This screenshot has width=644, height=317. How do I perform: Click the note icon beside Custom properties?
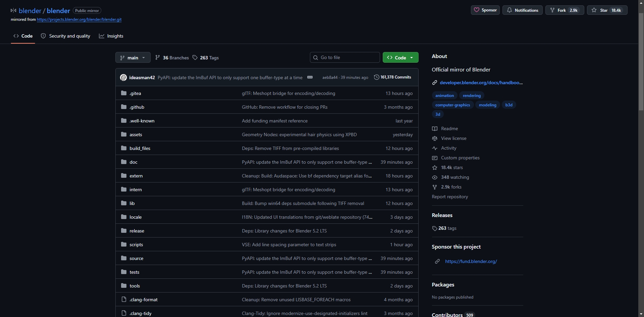coord(435,158)
